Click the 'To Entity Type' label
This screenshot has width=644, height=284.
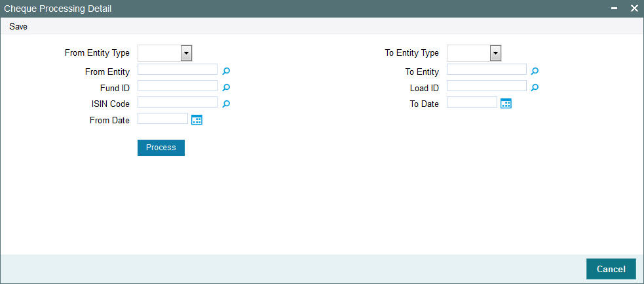point(412,53)
